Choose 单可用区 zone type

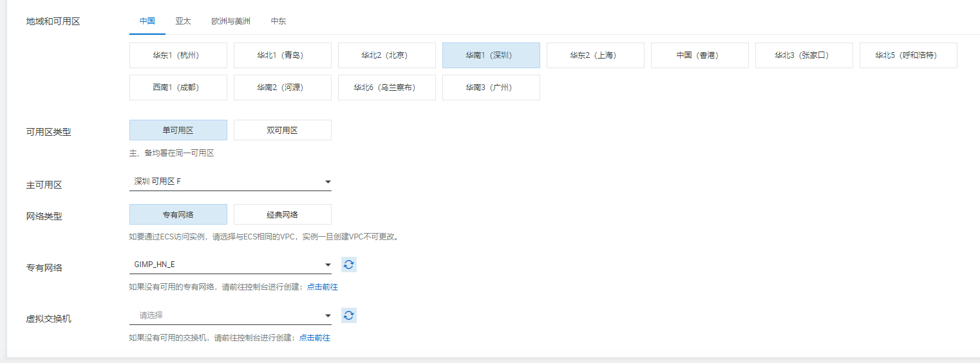(x=178, y=130)
